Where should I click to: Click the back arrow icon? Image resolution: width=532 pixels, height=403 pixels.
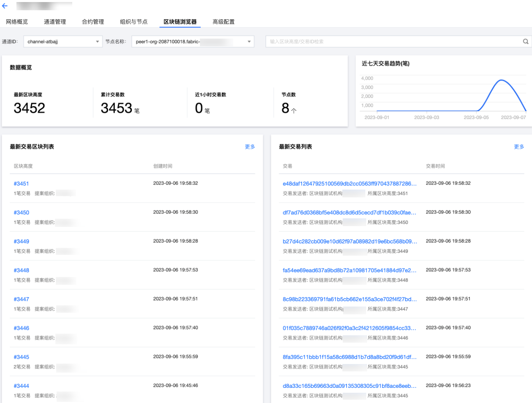coord(5,6)
